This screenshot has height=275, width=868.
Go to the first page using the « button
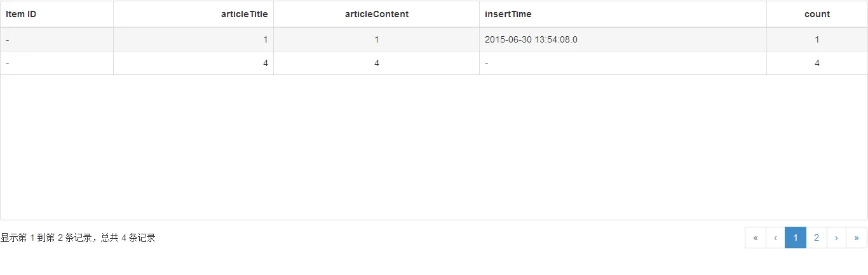(756, 238)
